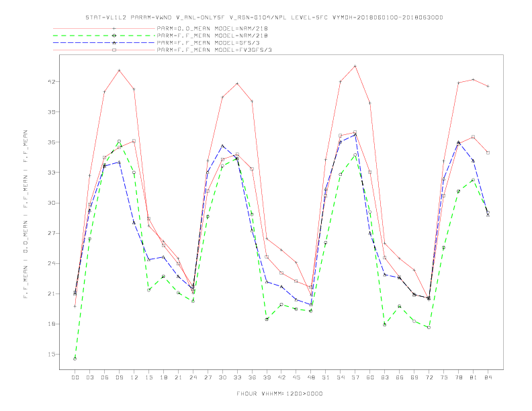Click x-axis forecast hour label 15
This screenshot has height=411, width=532.
pyautogui.click(x=148, y=377)
